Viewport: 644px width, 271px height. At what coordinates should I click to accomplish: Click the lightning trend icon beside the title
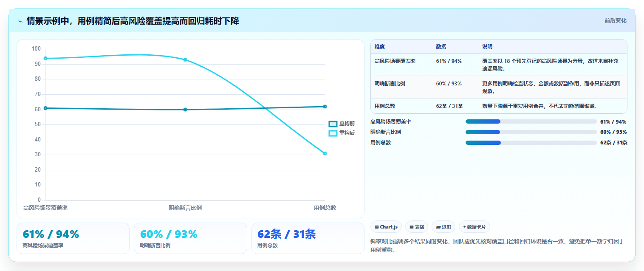[x=20, y=21]
